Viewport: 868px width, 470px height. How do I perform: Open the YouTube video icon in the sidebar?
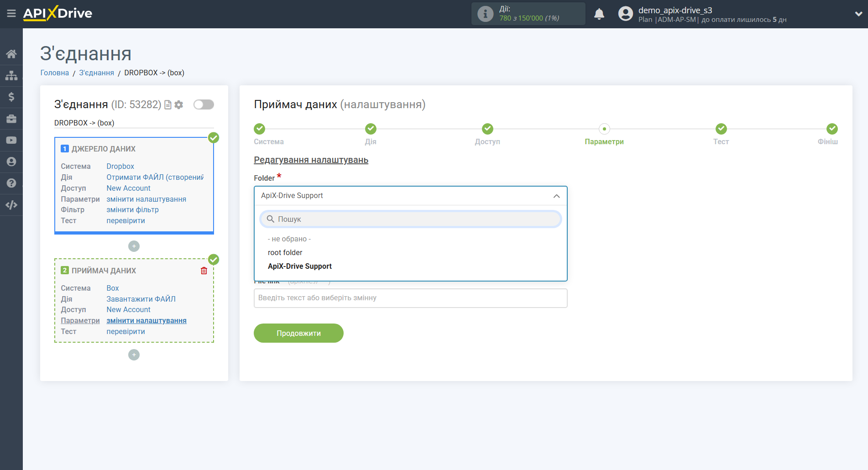[x=11, y=140]
